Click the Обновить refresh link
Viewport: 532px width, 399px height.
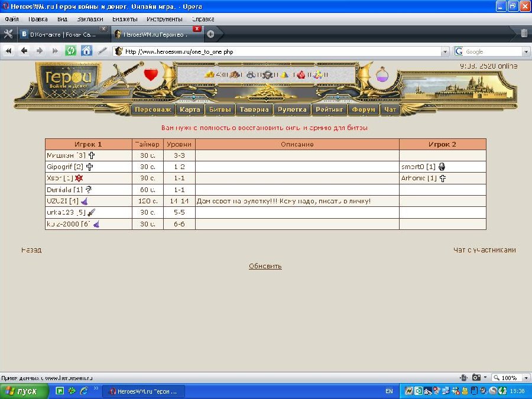[x=265, y=267]
